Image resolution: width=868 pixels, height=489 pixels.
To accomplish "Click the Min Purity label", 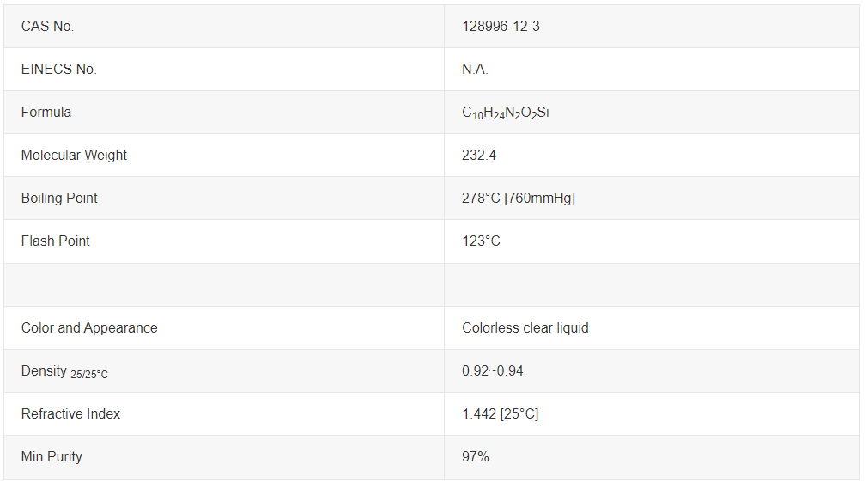I will [x=52, y=457].
